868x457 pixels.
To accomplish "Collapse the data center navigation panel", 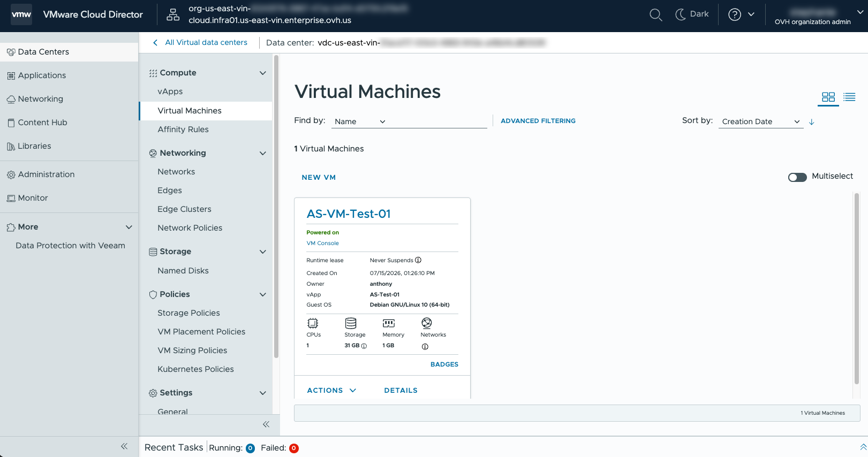I will (266, 424).
